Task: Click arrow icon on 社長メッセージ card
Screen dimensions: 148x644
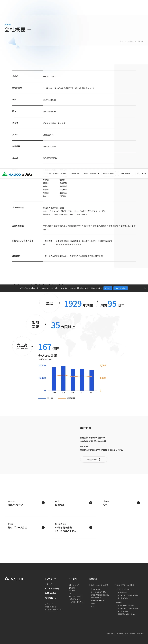Action: pyautogui.click(x=43, y=503)
